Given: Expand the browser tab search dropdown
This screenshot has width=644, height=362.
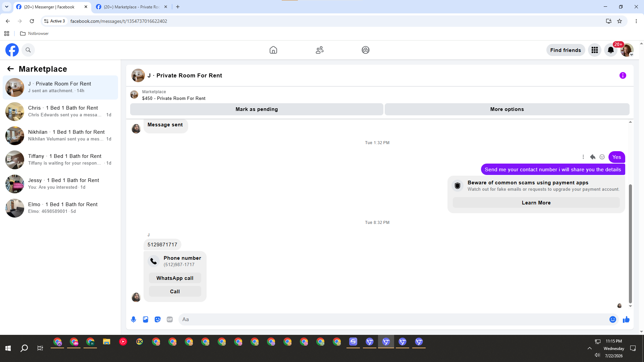Looking at the screenshot, I should (x=6, y=7).
